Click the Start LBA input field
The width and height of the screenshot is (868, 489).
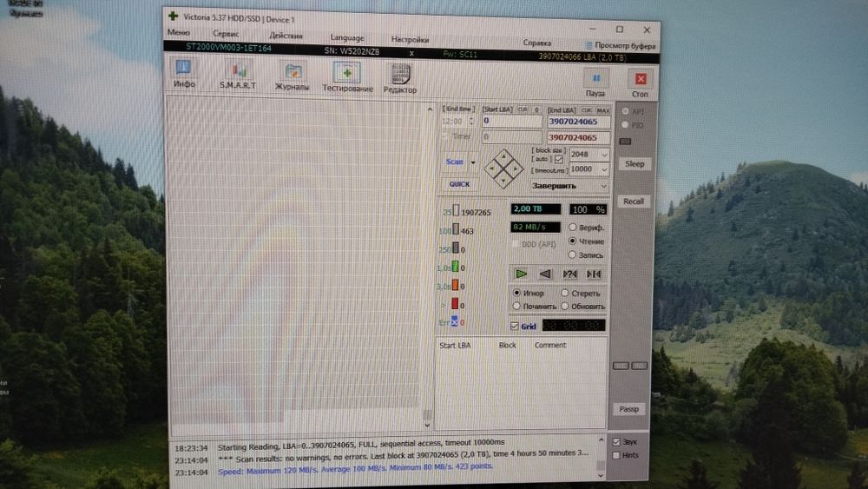point(512,121)
